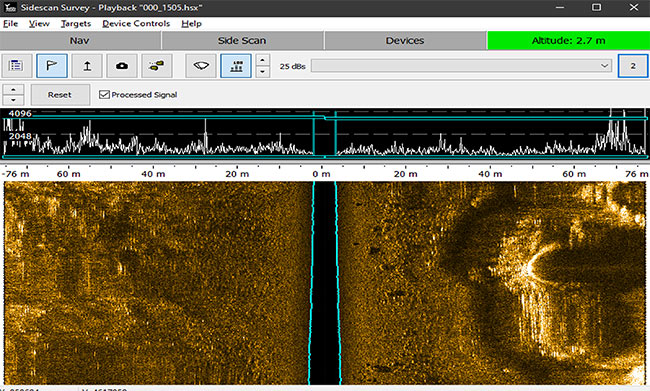Screen dimensions: 650x391
Task: Click the black nadir water column in sonar image
Action: pyautogui.click(x=325, y=283)
